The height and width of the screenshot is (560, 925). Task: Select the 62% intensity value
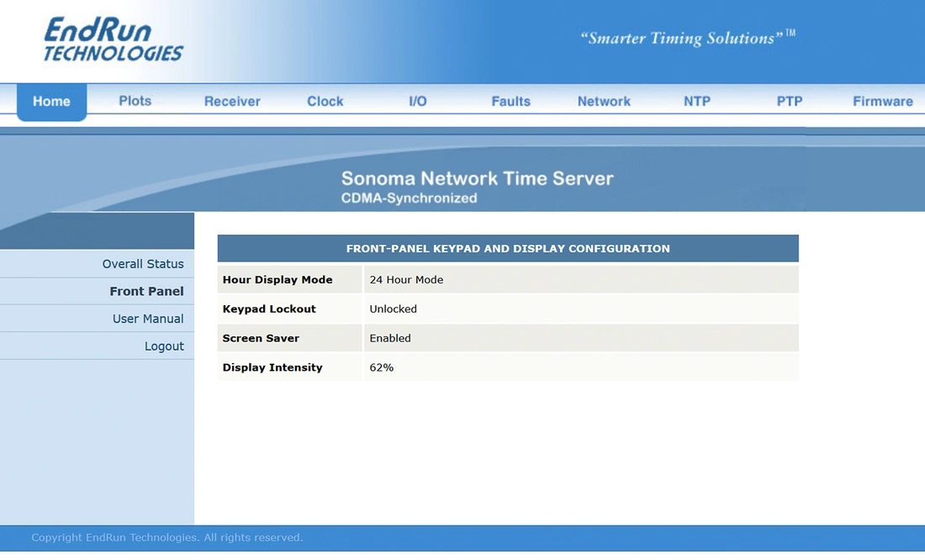(x=381, y=367)
